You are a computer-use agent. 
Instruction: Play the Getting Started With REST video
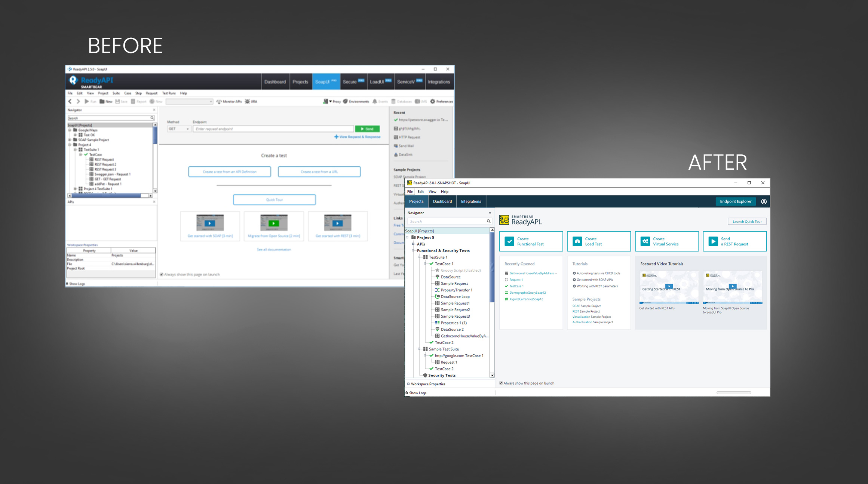click(x=669, y=286)
